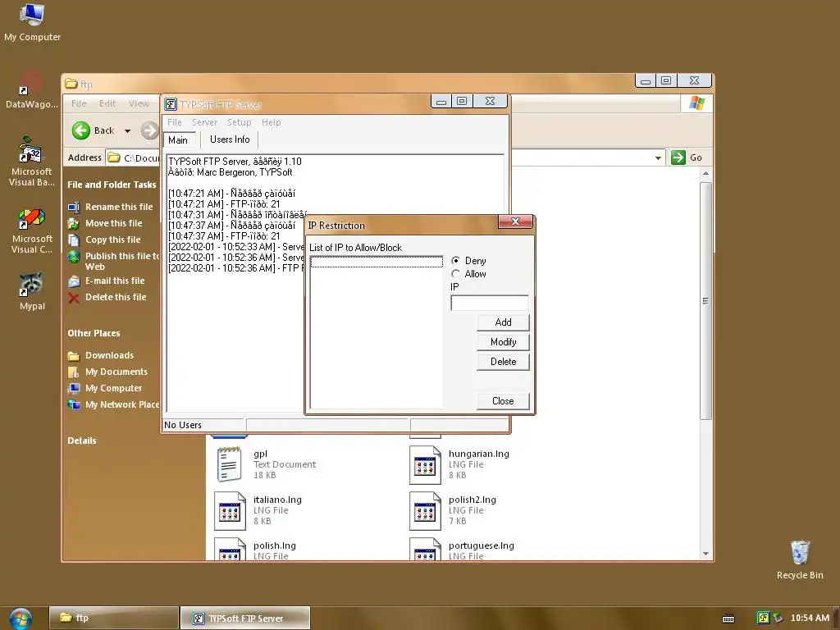The image size is (840, 630).
Task: Click scroll up arrow in ftp window
Action: 705,174
